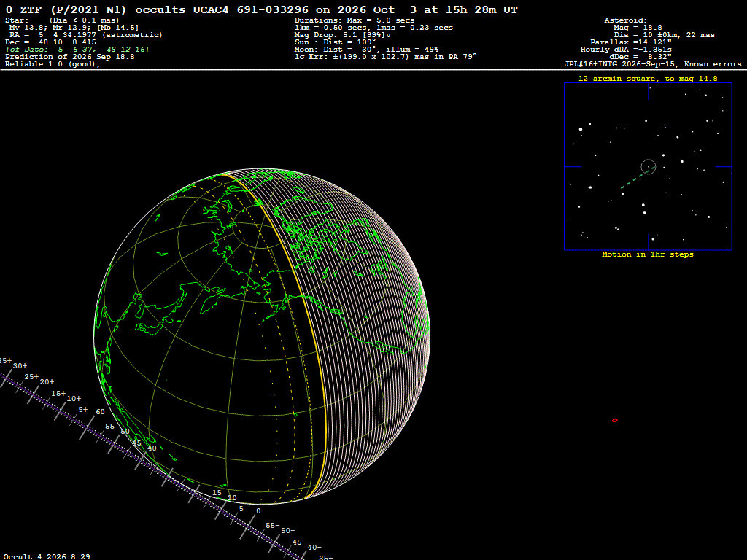This screenshot has height=560, width=747.
Task: Click the '60' label on time scale
Action: (100, 412)
